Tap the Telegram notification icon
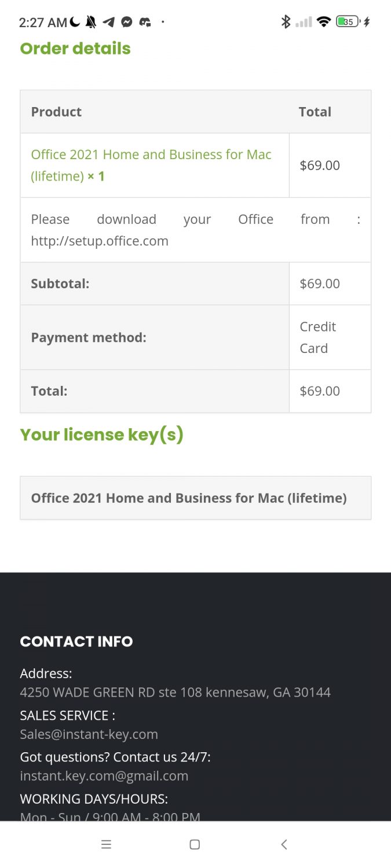Viewport: 391px width, 868px height. coord(108,23)
